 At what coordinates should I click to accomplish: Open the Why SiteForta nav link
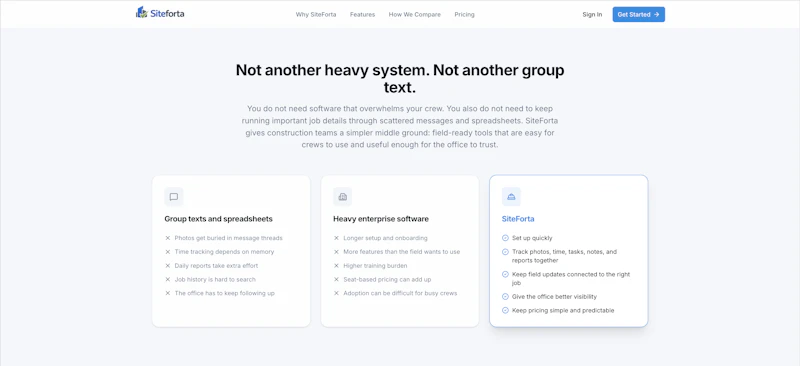tap(316, 15)
